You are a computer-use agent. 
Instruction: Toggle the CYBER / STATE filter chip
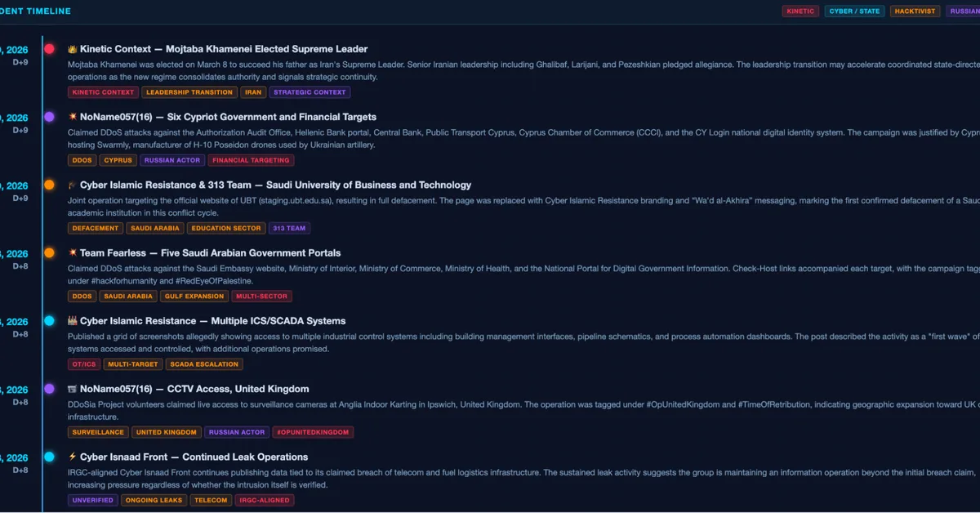(855, 11)
